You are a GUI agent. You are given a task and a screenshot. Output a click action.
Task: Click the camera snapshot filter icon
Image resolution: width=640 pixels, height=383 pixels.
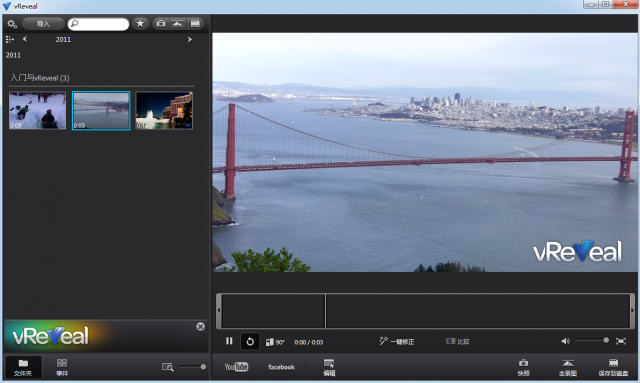[x=161, y=24]
